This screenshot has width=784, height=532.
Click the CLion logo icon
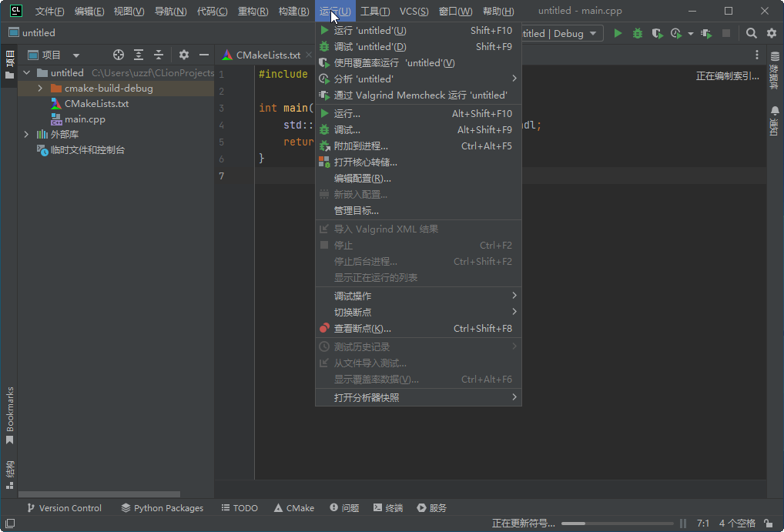coord(16,11)
